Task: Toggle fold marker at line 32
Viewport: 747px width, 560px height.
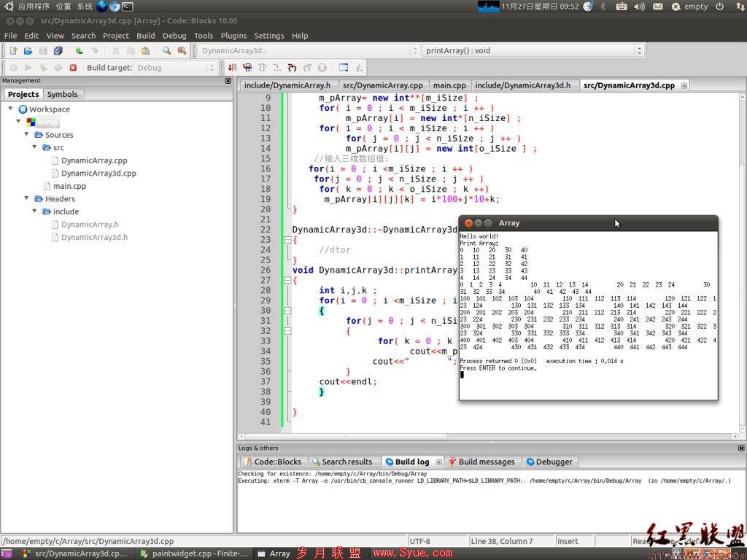Action: point(287,331)
